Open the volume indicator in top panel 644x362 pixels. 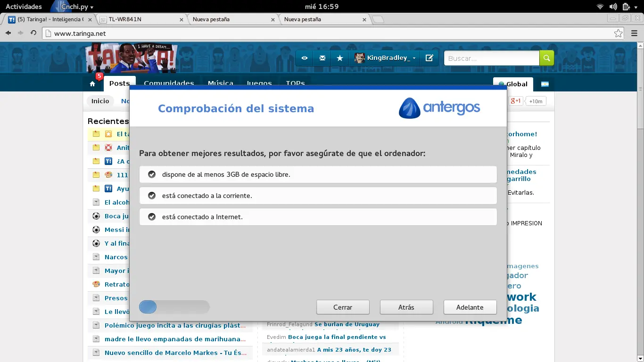[x=613, y=7]
